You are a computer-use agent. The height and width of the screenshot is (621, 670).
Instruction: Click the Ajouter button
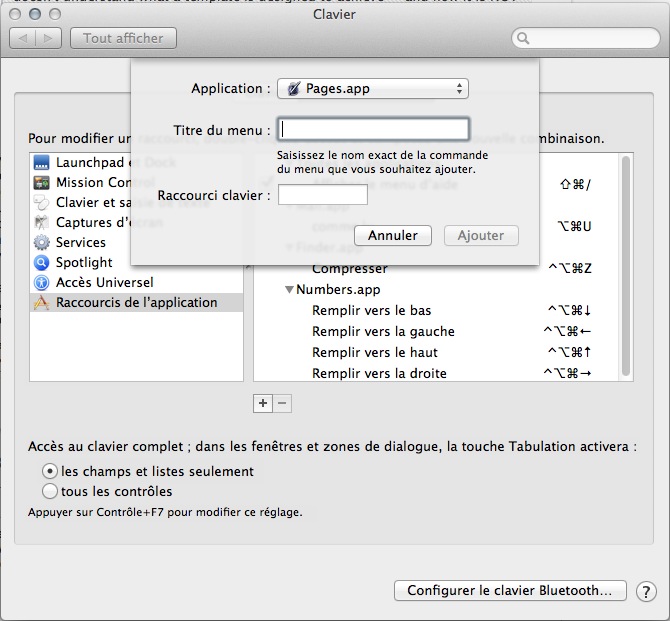[481, 235]
